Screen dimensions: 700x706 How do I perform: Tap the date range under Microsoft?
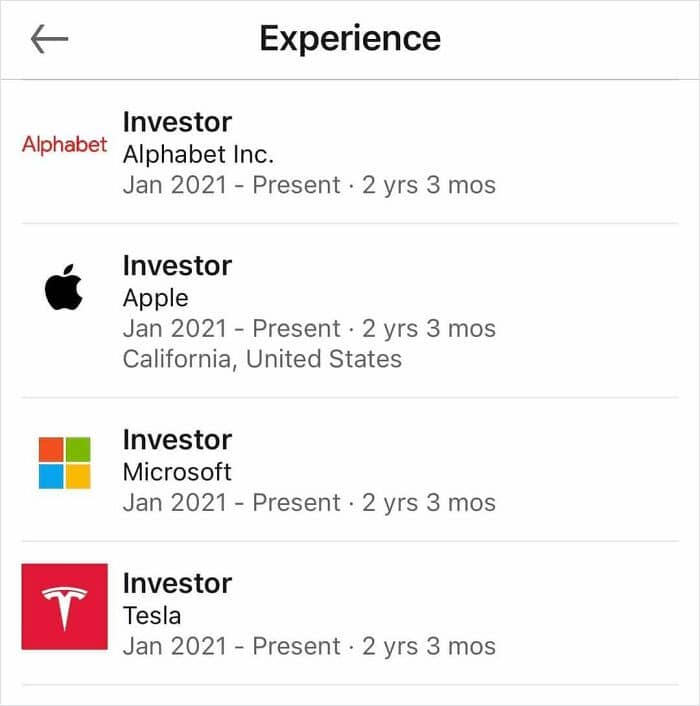click(309, 503)
